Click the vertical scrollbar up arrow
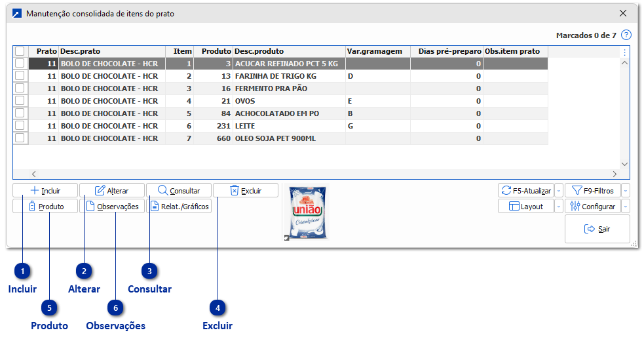This screenshot has height=343, width=644. [x=625, y=63]
